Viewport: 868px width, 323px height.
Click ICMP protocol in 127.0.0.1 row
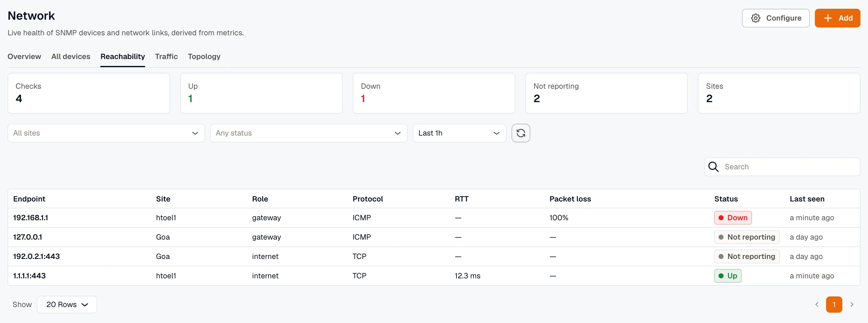click(361, 237)
